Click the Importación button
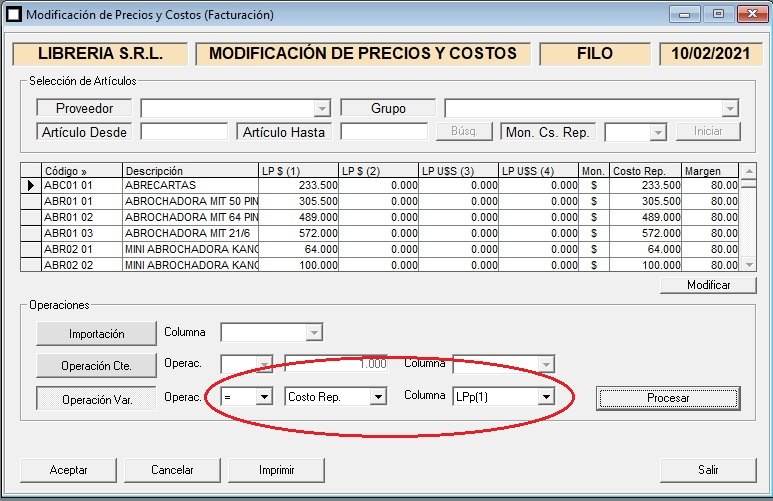 click(96, 333)
